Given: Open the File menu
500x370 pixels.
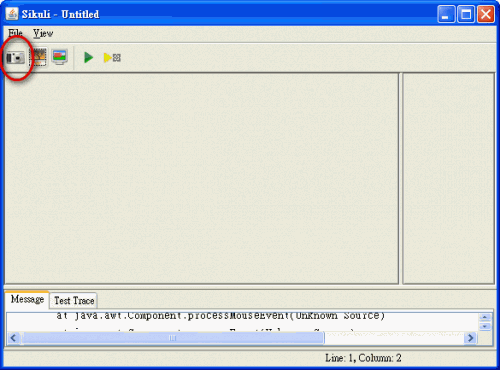Looking at the screenshot, I should pos(15,33).
